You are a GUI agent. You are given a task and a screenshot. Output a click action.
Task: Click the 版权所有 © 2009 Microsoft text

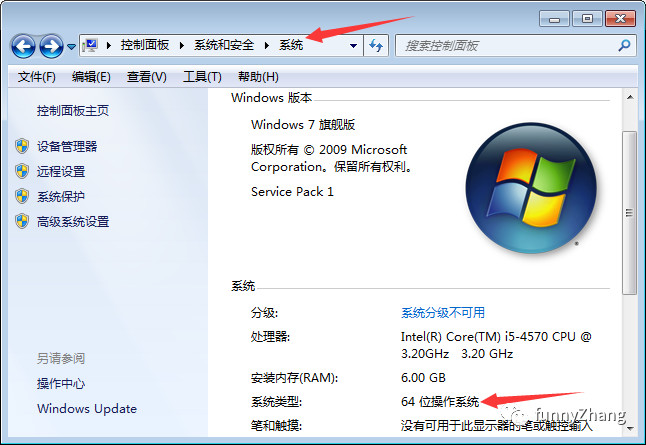pyautogui.click(x=329, y=150)
